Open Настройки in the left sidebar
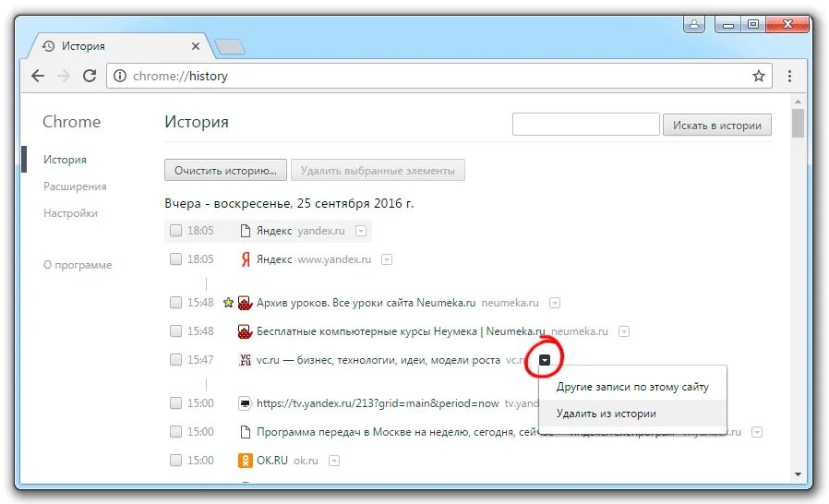This screenshot has height=504, width=829. [70, 213]
